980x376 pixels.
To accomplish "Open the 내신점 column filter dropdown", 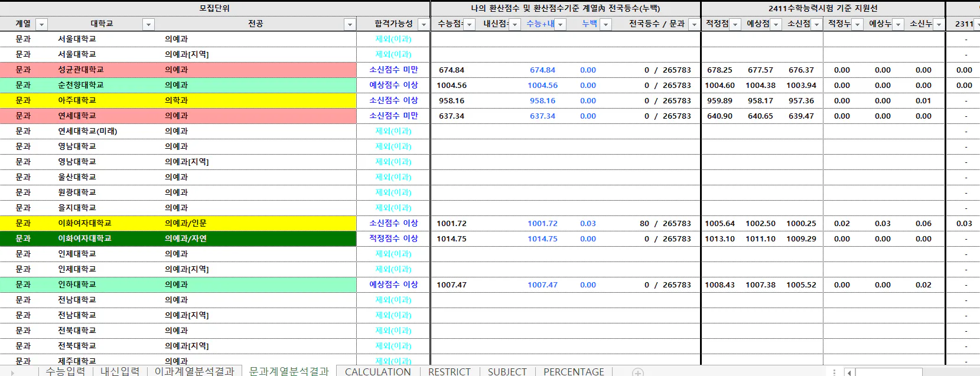I will tap(515, 24).
